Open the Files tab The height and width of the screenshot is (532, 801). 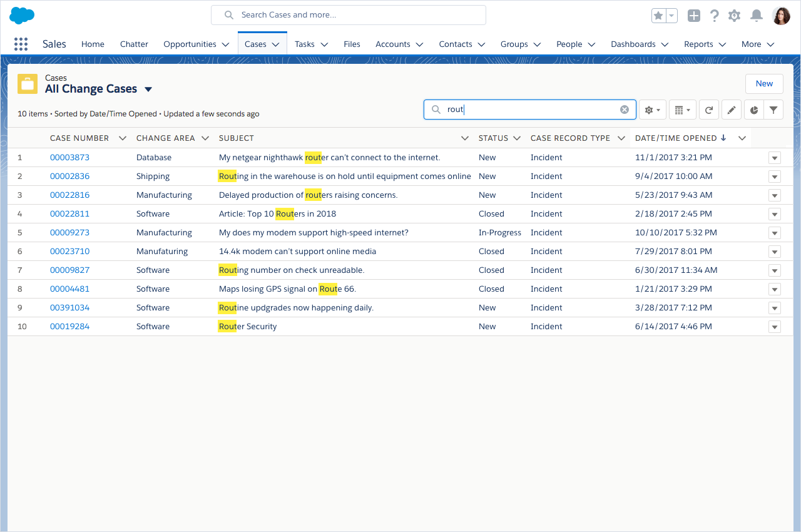(352, 44)
